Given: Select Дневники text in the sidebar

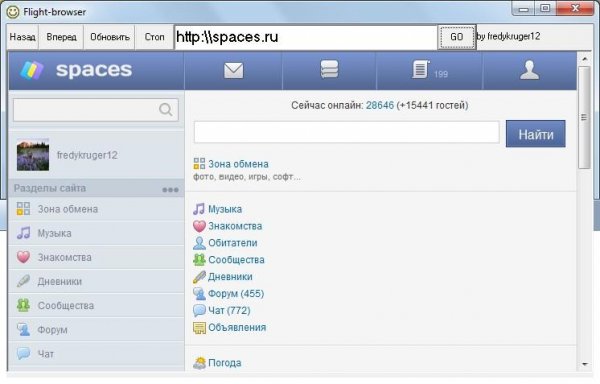Looking at the screenshot, I should (60, 281).
